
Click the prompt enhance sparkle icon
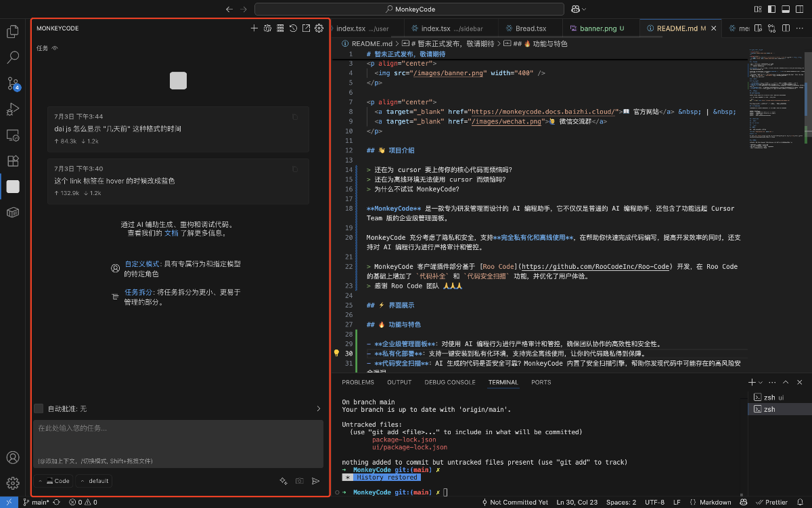284,480
